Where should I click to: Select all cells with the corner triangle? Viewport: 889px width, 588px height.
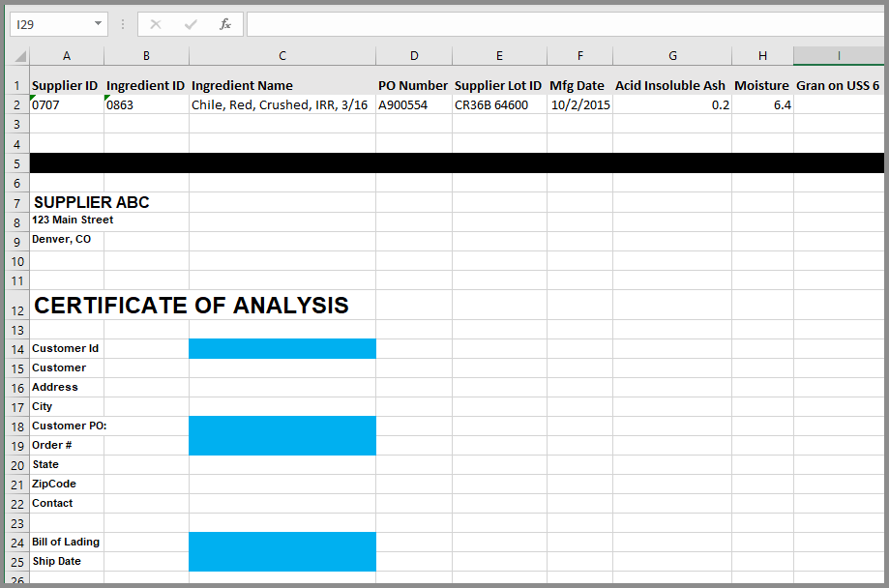[x=19, y=55]
